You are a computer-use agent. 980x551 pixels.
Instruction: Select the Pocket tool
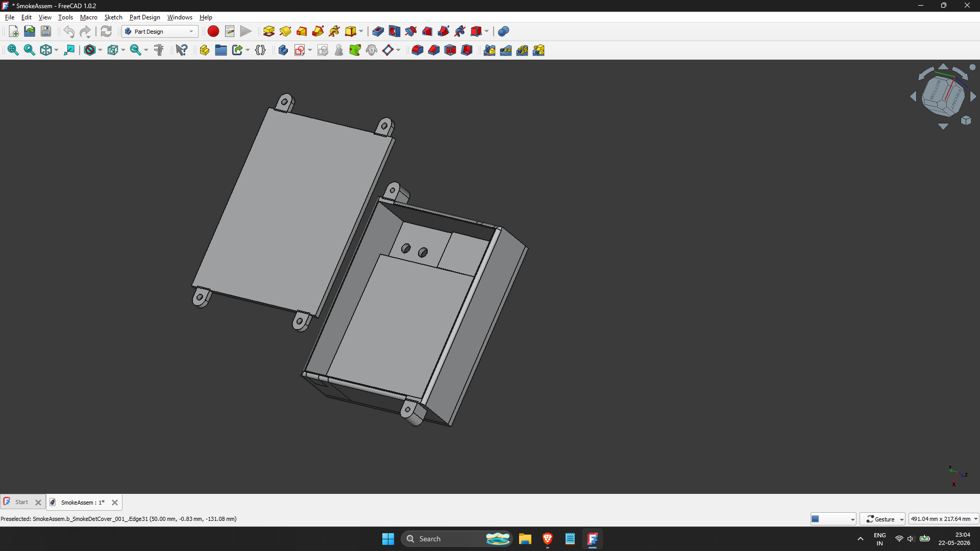coord(378,32)
